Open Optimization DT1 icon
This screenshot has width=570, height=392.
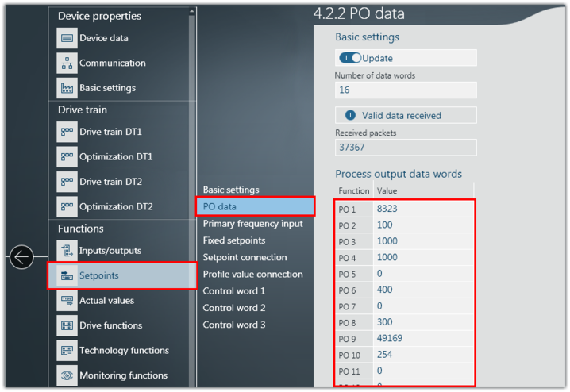tap(67, 157)
